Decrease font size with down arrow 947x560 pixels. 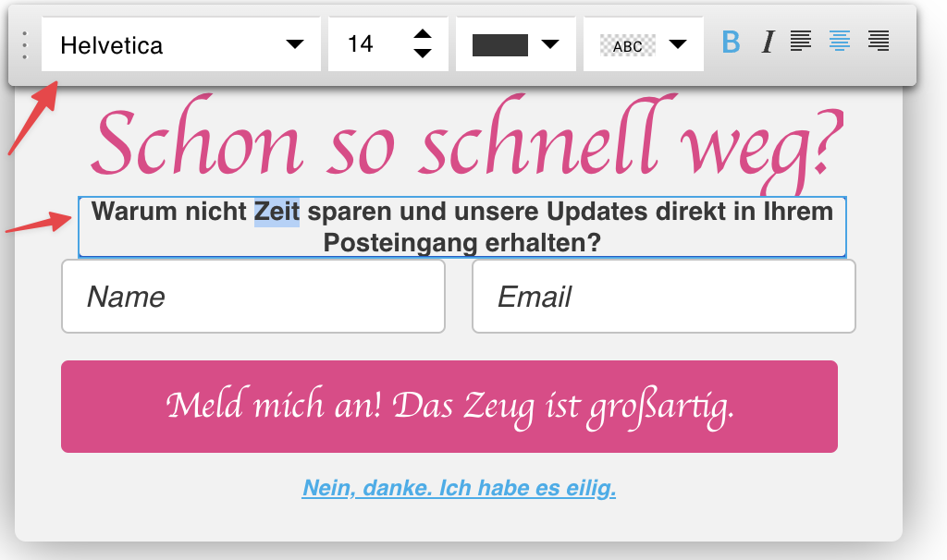click(423, 53)
